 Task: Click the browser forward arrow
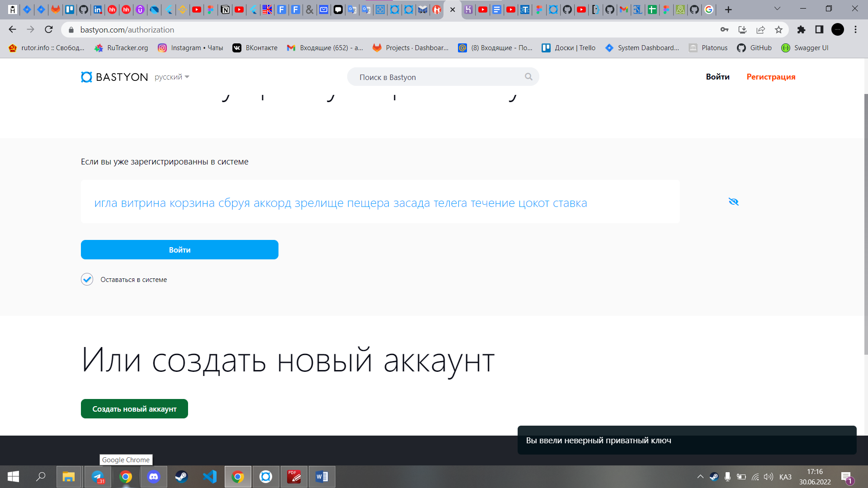click(x=30, y=29)
